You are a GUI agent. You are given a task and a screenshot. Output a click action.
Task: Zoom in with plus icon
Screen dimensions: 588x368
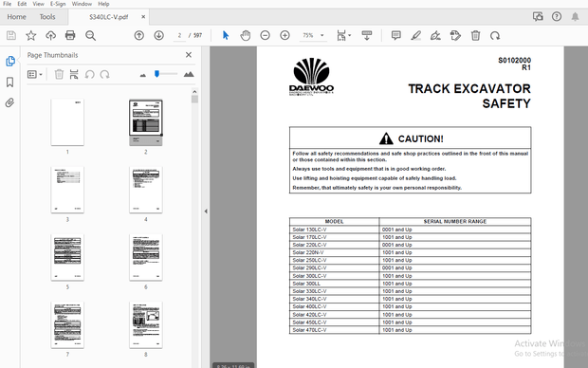point(285,36)
